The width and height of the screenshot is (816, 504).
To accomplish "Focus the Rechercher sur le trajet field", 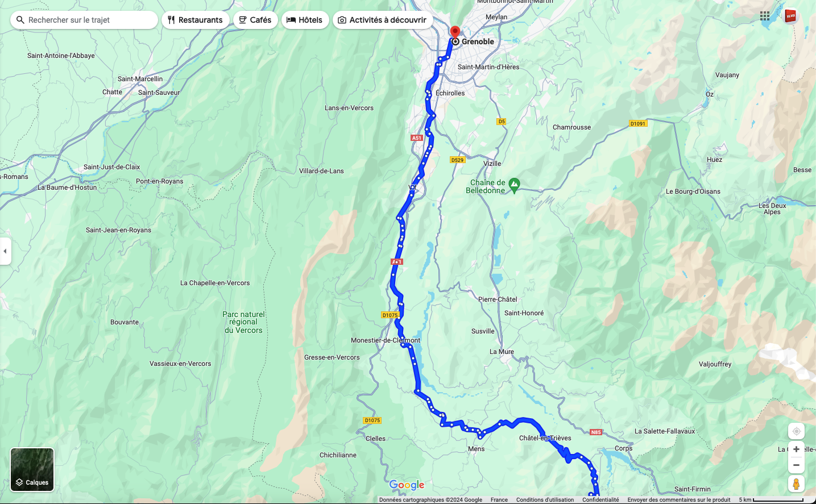I will (84, 20).
